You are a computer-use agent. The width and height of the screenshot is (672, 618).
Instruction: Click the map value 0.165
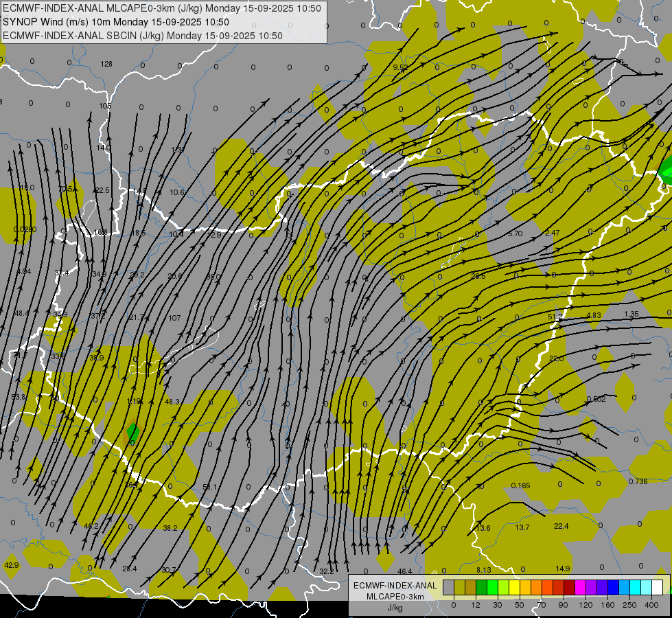click(x=521, y=485)
